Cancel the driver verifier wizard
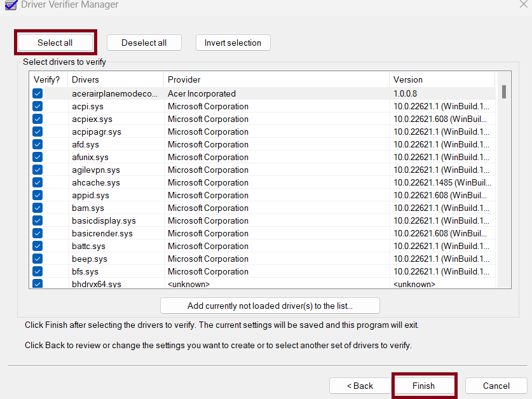Viewport: 532px width, 399px height. 496,386
